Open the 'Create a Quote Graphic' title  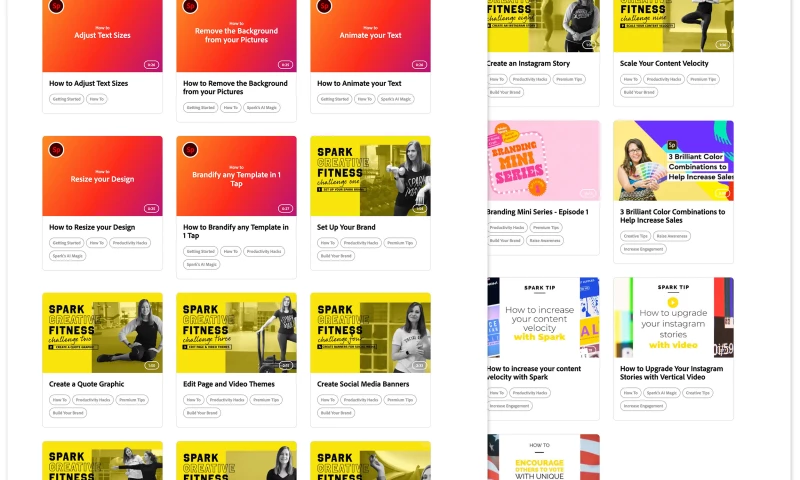[86, 384]
